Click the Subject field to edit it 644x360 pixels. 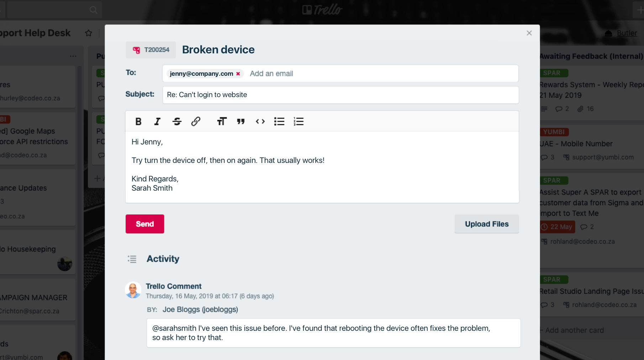point(340,95)
